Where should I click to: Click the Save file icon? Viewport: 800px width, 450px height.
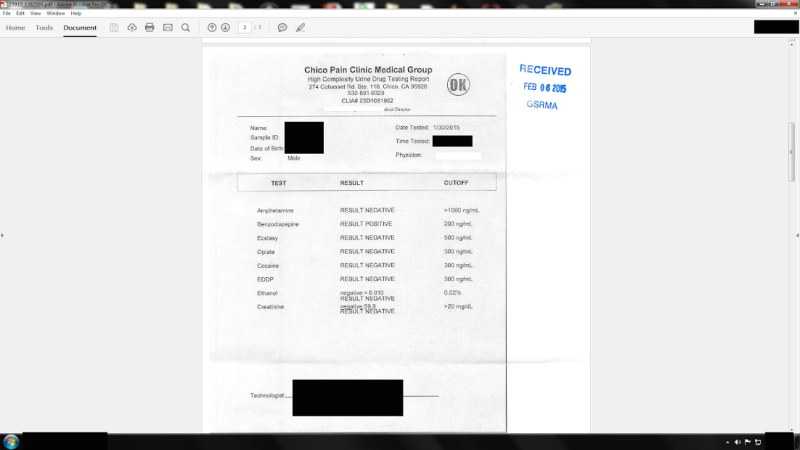[114, 27]
